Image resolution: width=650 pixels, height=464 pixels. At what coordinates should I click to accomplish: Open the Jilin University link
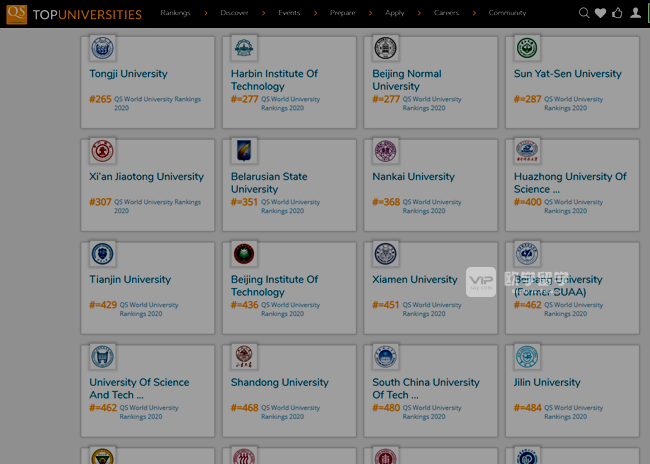547,382
